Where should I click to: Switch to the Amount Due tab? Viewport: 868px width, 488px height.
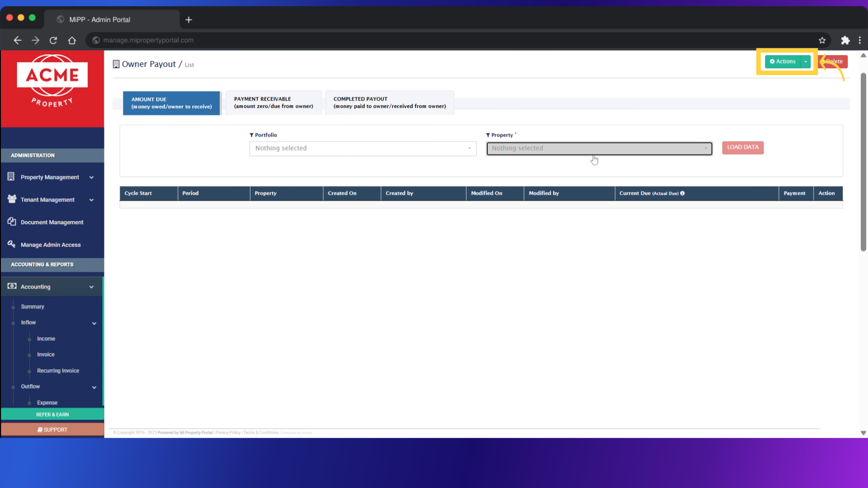pyautogui.click(x=171, y=103)
